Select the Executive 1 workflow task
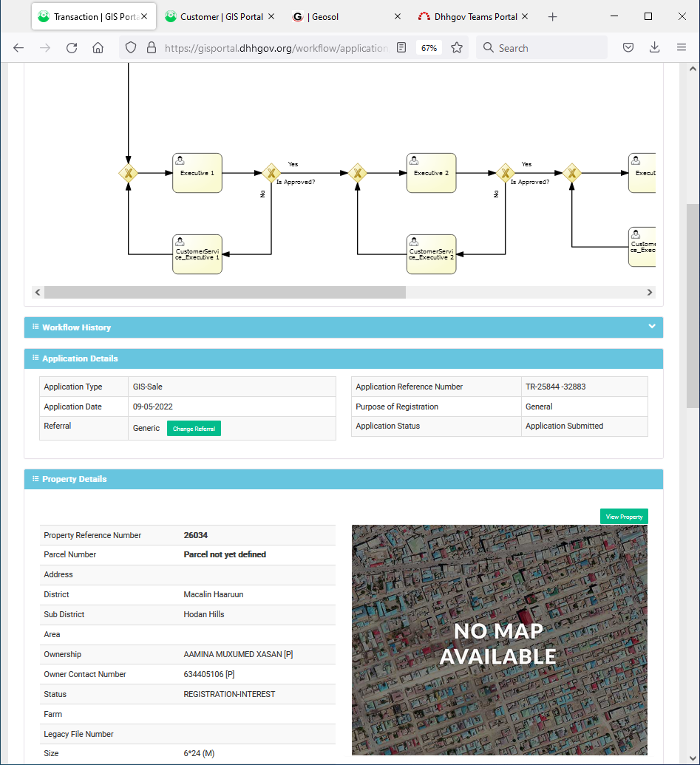700x765 pixels. pos(197,173)
